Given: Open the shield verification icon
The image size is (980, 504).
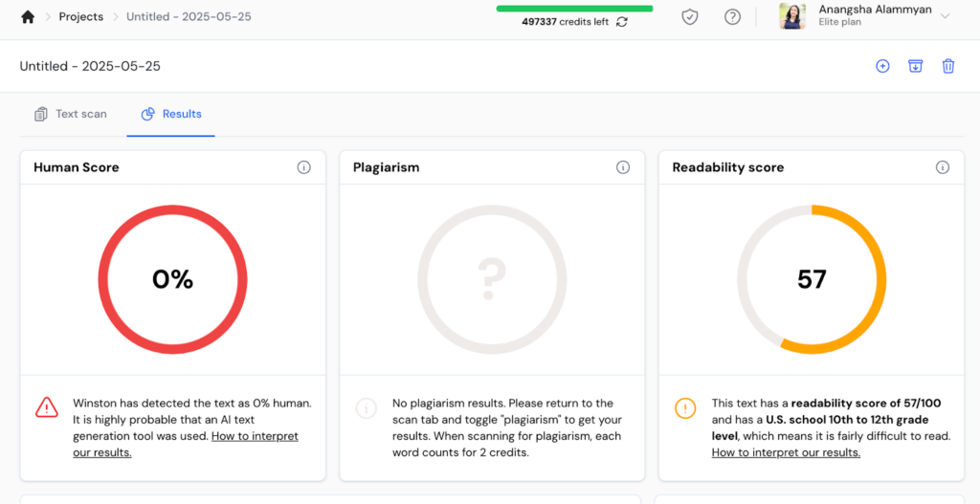Looking at the screenshot, I should [x=690, y=17].
